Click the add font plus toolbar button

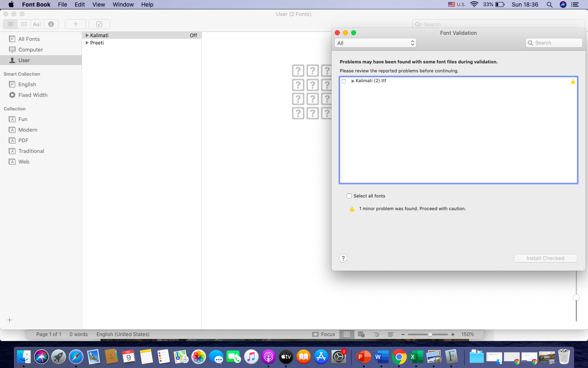(76, 24)
